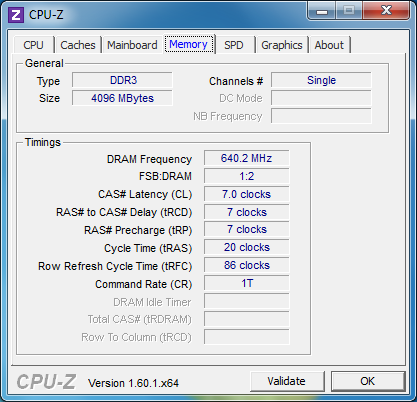Click the 'Channels #' label
Image resolution: width=417 pixels, height=402 pixels.
tap(236, 81)
